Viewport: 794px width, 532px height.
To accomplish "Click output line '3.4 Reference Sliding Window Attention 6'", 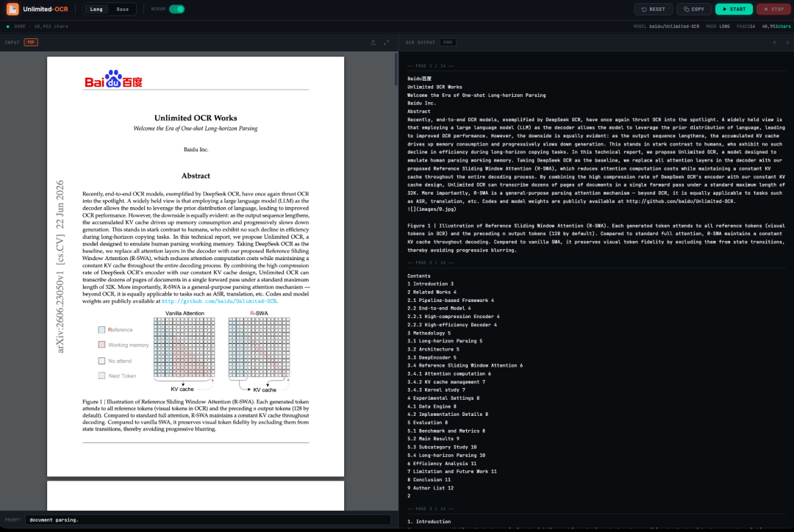I will click(x=465, y=365).
